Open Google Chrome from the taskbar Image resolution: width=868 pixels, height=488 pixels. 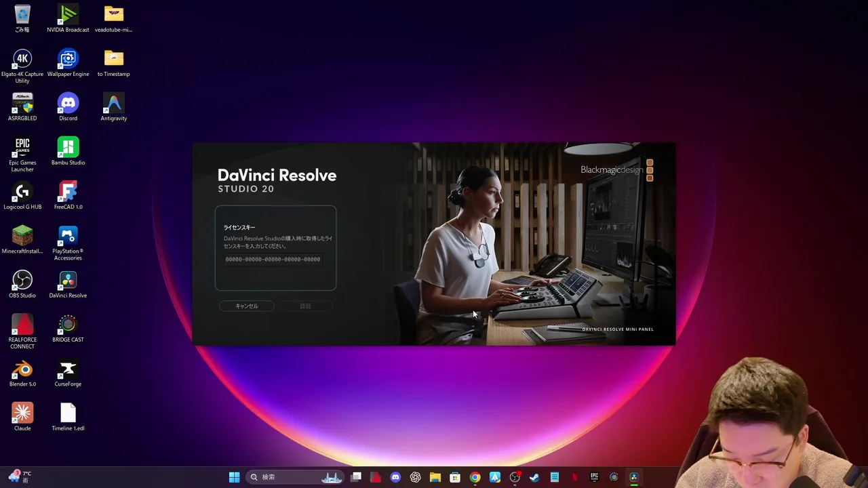(475, 477)
